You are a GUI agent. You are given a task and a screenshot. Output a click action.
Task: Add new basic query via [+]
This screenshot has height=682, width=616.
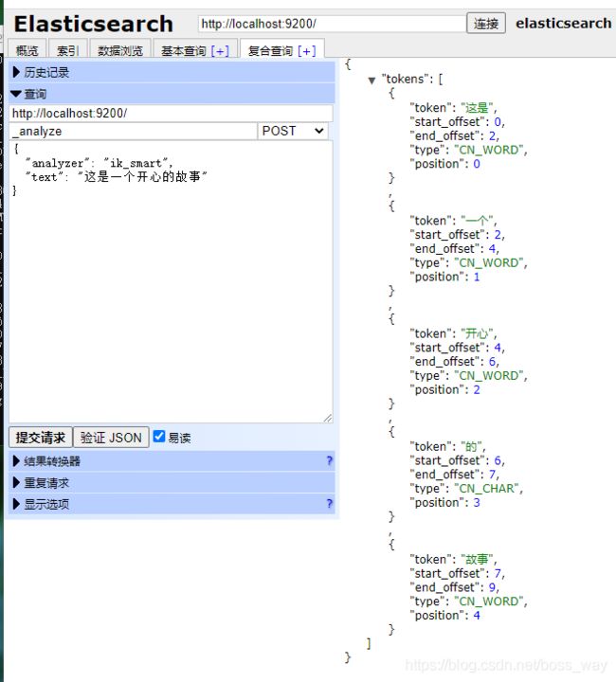click(220, 51)
